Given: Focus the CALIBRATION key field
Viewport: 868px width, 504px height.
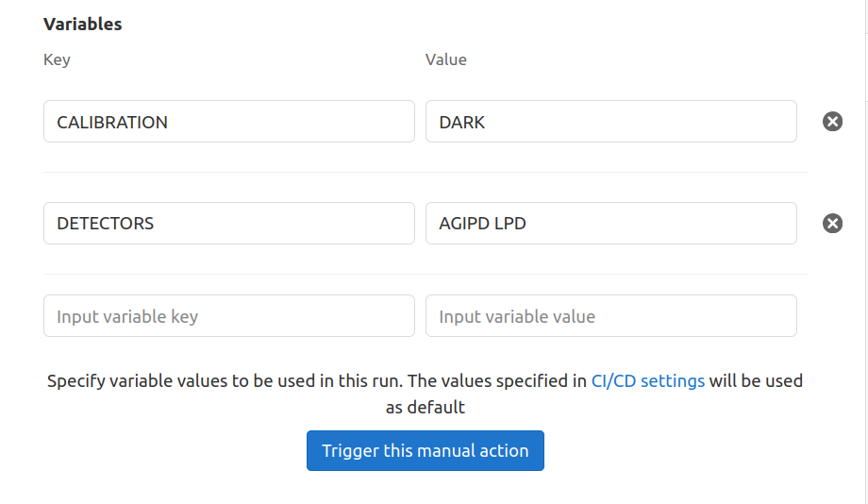Looking at the screenshot, I should (x=229, y=122).
